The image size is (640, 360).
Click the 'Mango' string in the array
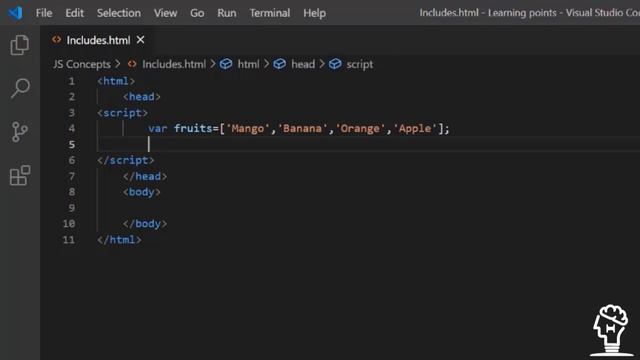point(248,129)
